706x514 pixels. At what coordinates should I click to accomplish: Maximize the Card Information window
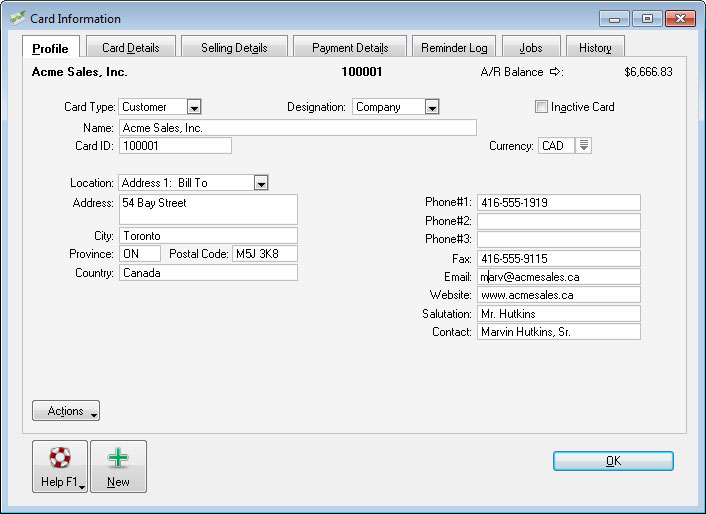647,19
